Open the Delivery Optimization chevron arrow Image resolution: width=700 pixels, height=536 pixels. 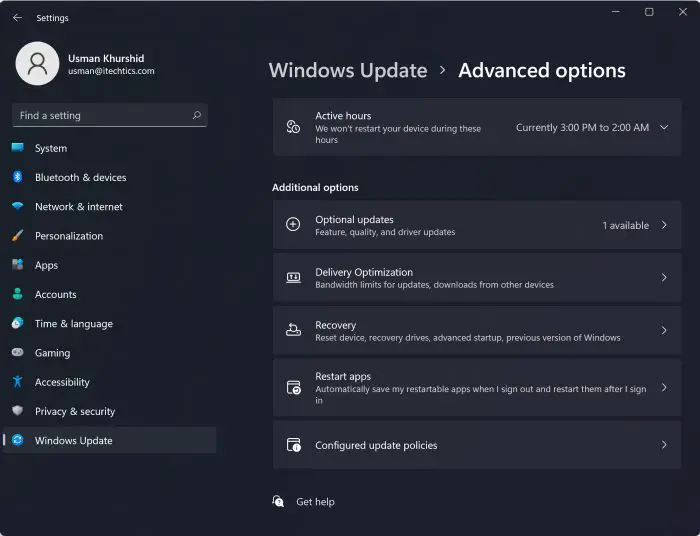[664, 278]
